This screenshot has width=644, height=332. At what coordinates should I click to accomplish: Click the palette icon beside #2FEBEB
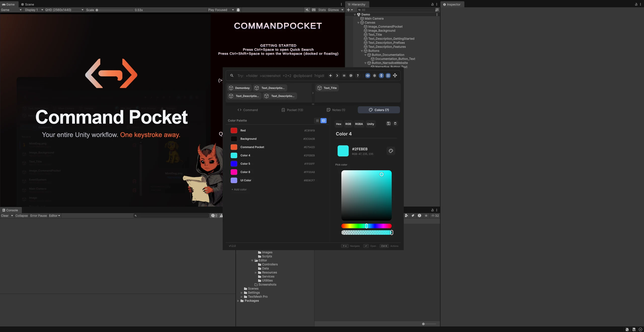[x=391, y=151]
